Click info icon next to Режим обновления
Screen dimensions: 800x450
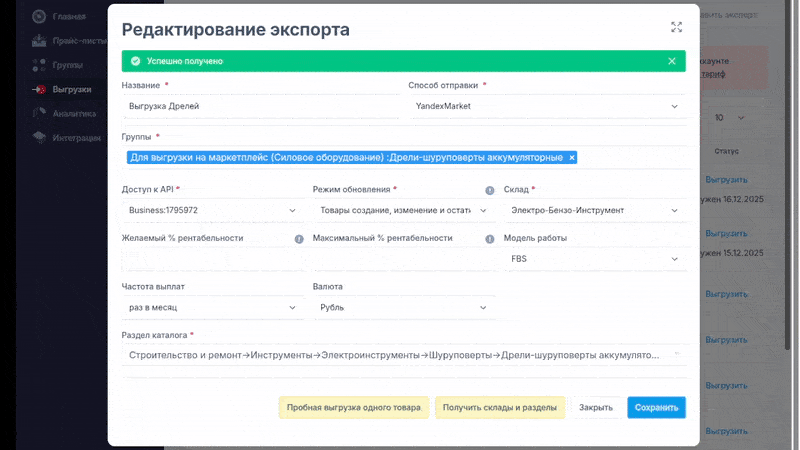[490, 189]
